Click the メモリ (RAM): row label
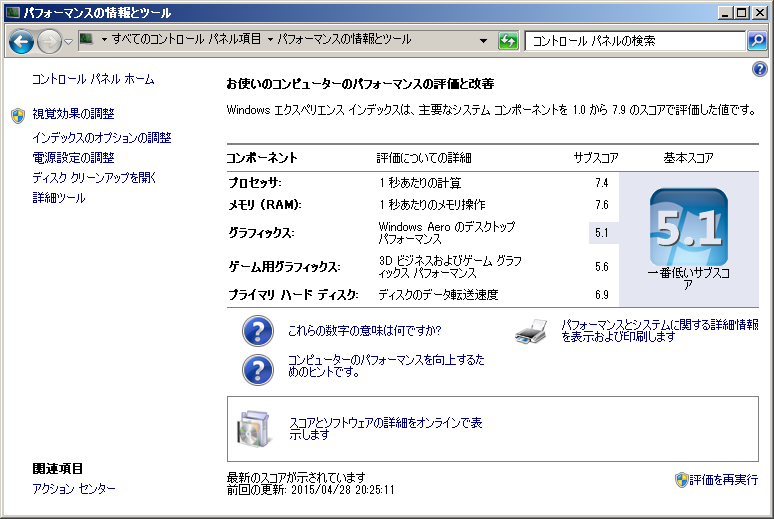 (x=265, y=204)
